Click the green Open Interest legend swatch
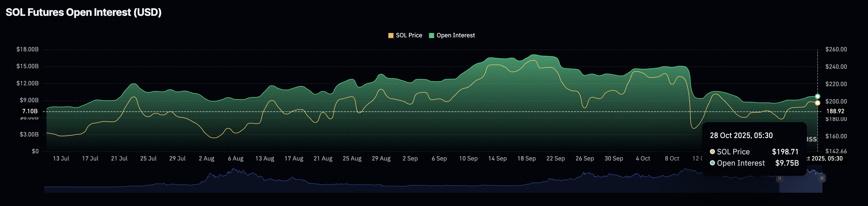 coord(431,36)
